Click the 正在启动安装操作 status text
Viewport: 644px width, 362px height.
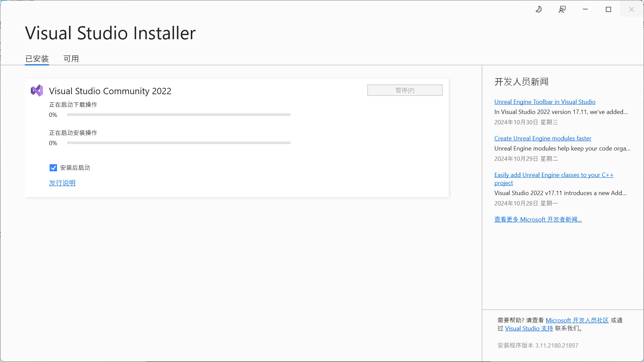73,133
